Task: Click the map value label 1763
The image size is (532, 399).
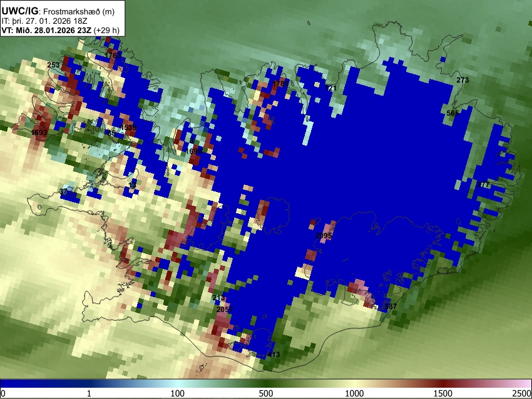Action: [113, 55]
